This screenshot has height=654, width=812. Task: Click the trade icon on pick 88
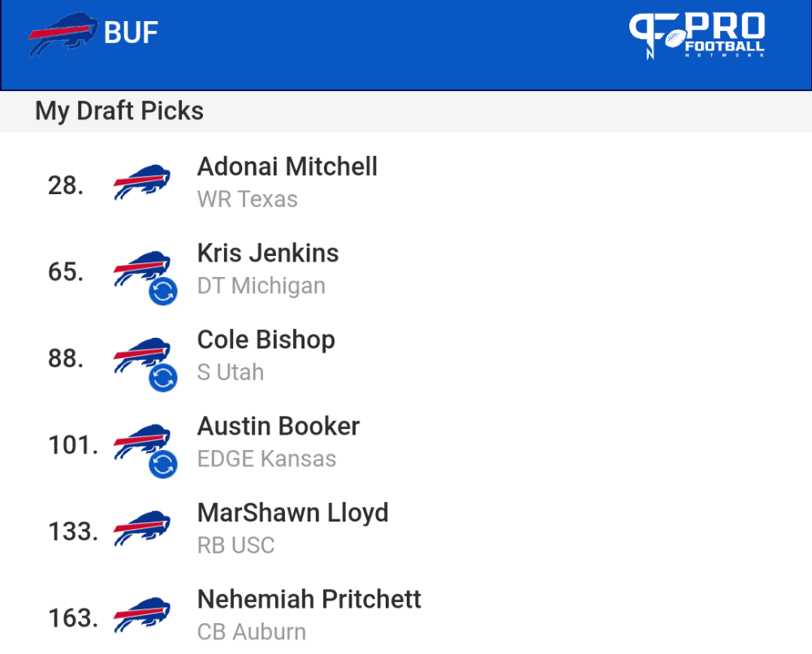(163, 378)
